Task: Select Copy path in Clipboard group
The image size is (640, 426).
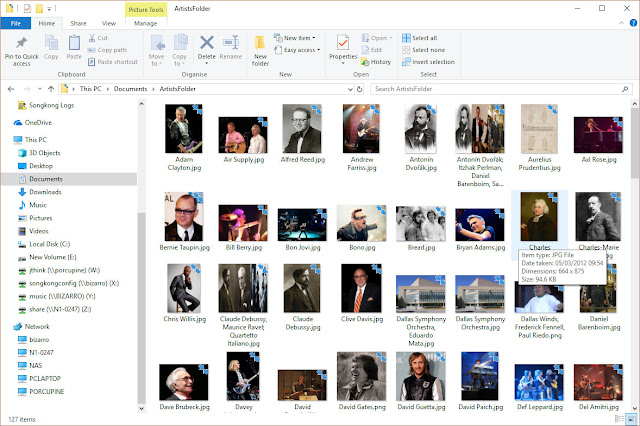Action: (107, 50)
